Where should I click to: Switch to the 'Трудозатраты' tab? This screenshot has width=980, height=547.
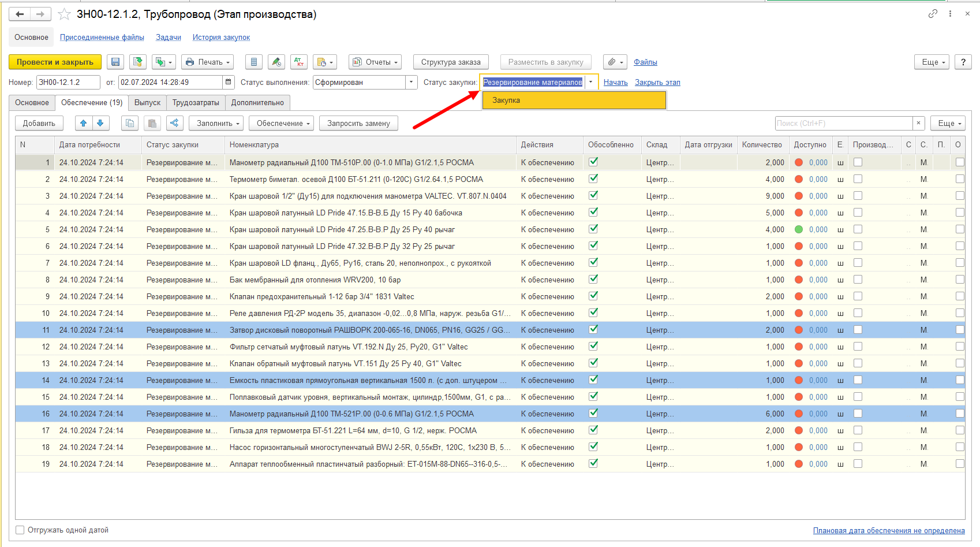196,102
